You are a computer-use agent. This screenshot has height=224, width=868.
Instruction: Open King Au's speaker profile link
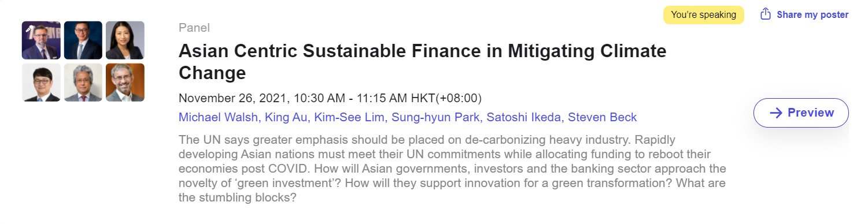coord(285,117)
